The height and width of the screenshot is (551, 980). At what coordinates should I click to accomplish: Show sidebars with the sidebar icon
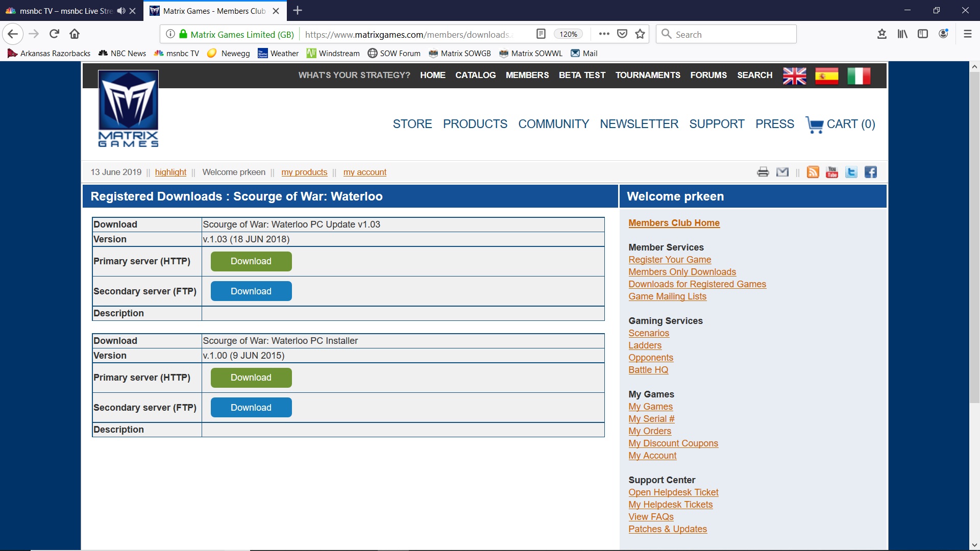923,34
